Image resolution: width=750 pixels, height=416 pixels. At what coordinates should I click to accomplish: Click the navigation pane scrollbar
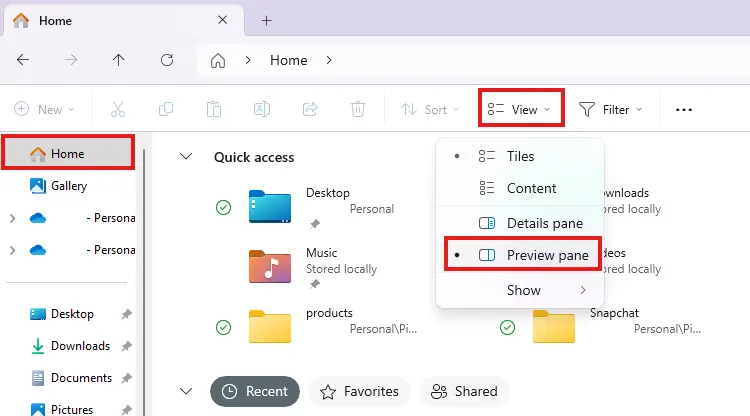click(x=143, y=282)
